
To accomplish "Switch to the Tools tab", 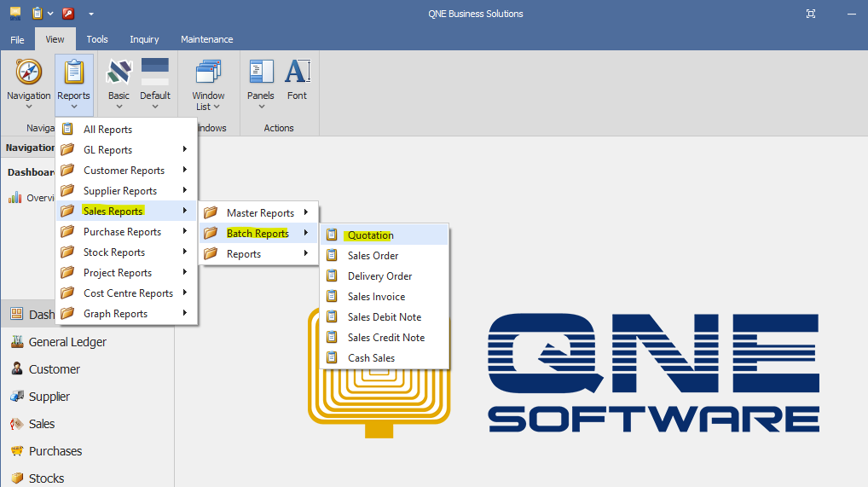I will (x=97, y=39).
